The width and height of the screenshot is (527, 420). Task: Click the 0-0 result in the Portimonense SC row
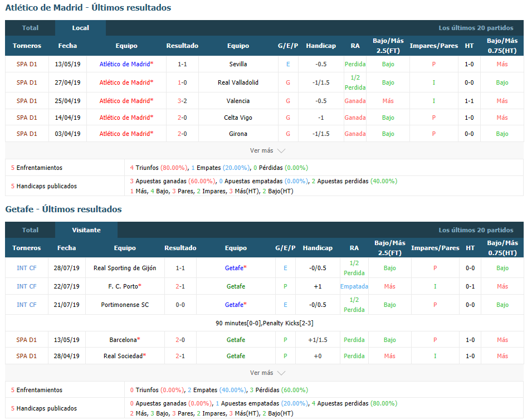tap(180, 305)
